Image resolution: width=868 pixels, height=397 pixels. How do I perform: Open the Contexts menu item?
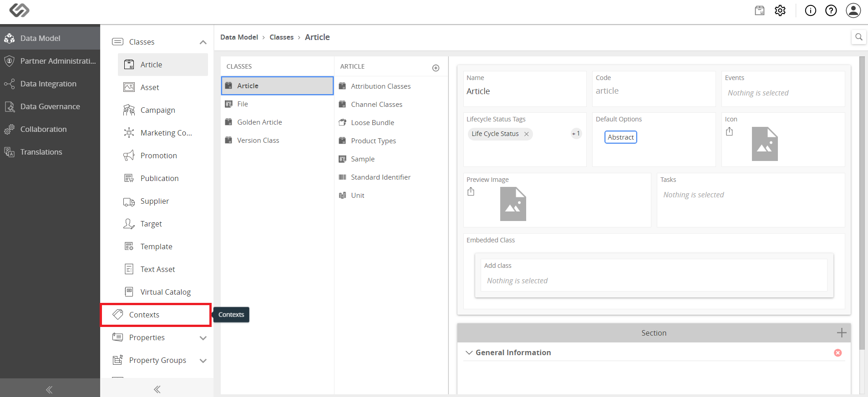click(x=156, y=315)
